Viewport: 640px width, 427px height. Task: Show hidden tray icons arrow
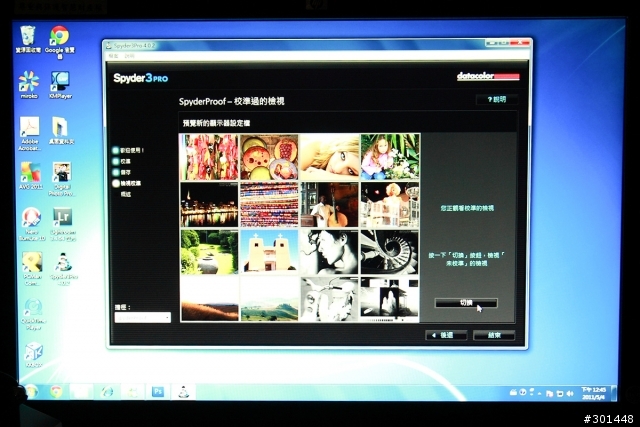pos(540,393)
